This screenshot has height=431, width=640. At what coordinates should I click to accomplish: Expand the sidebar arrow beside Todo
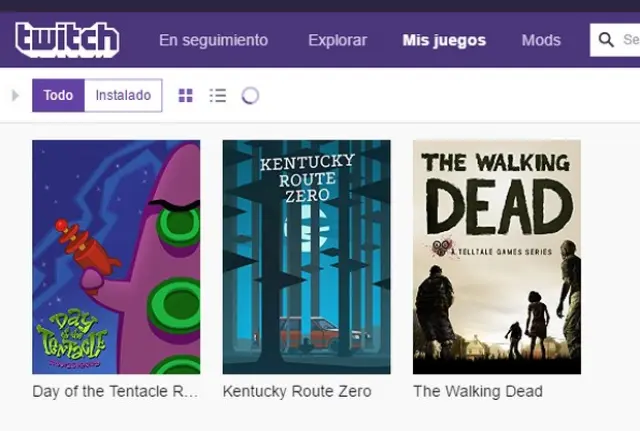click(x=16, y=96)
